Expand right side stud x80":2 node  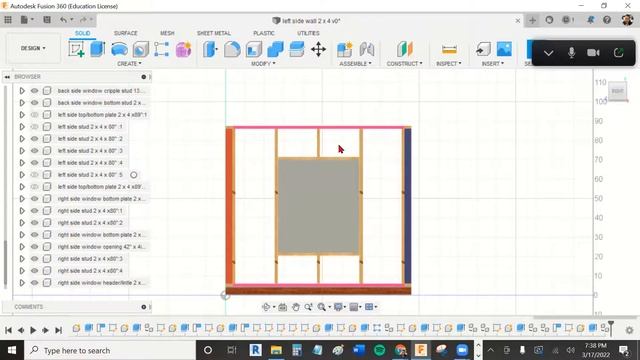click(x=22, y=223)
